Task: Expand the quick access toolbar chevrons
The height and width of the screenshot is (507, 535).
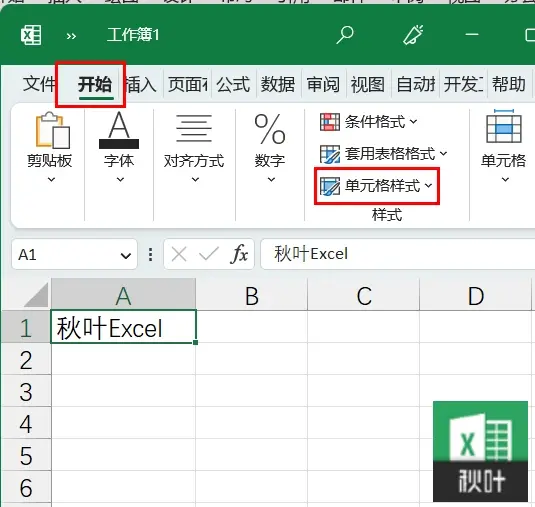Action: 71,36
